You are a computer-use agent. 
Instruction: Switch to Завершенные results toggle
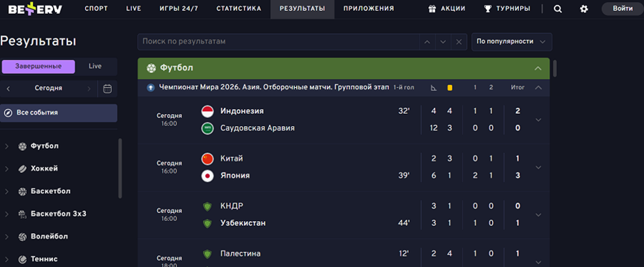click(x=38, y=67)
